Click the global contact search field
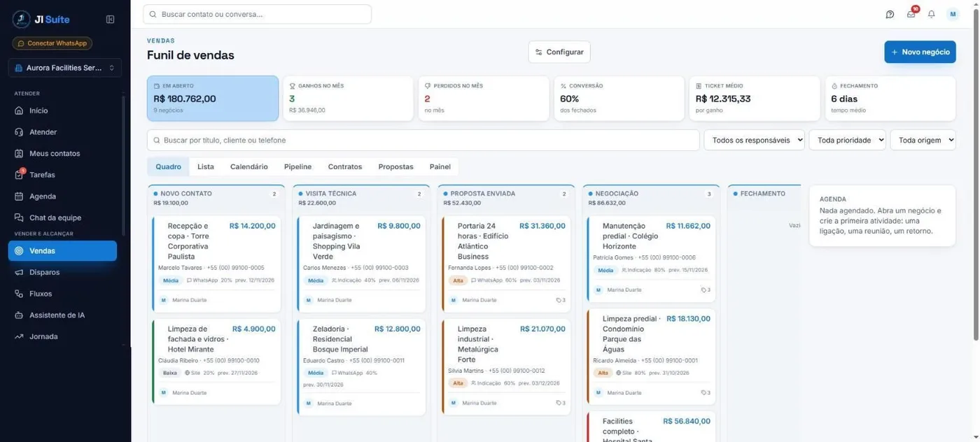 click(257, 14)
